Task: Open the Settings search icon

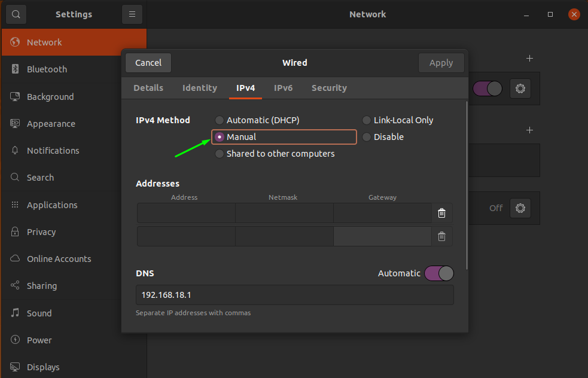Action: (16, 14)
